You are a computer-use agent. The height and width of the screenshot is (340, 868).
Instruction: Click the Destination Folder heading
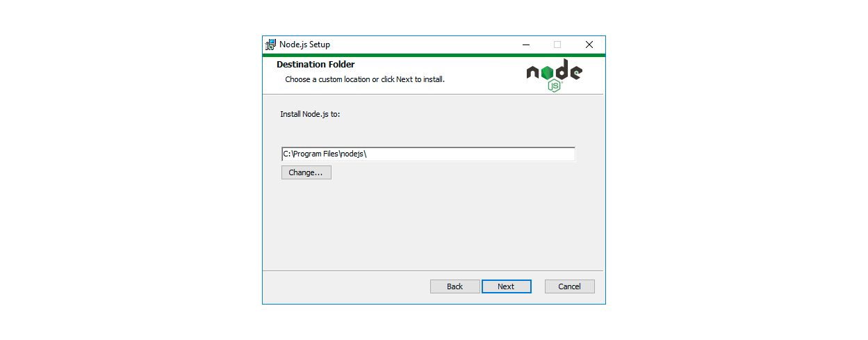coord(316,65)
